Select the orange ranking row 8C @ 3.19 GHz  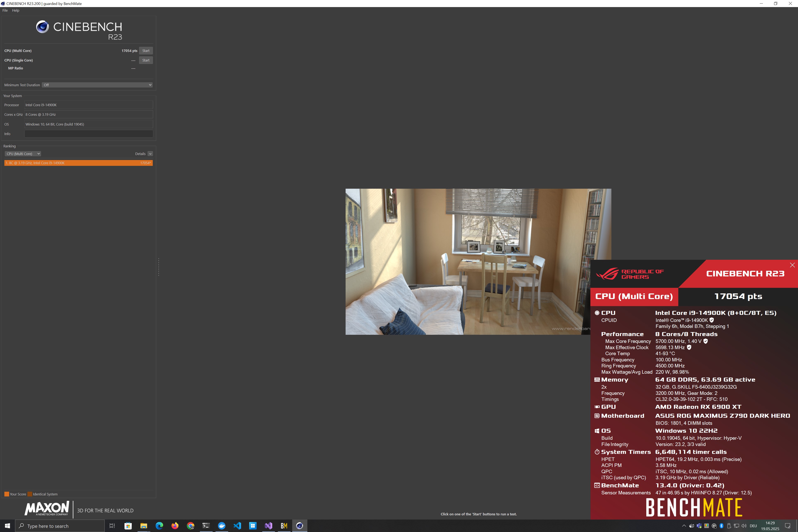[78, 163]
